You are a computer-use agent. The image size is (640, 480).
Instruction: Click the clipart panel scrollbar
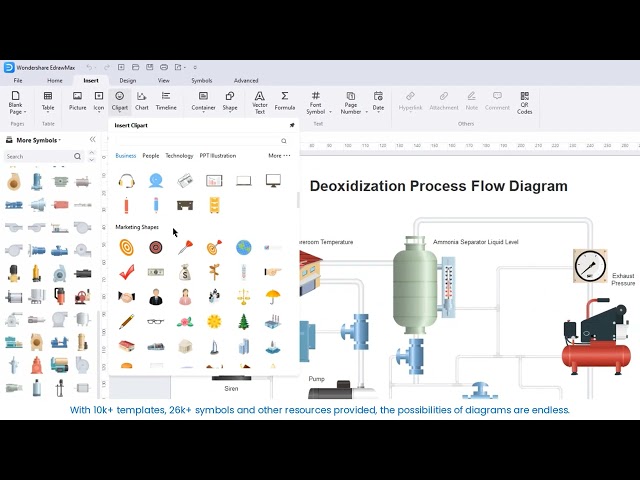click(298, 200)
